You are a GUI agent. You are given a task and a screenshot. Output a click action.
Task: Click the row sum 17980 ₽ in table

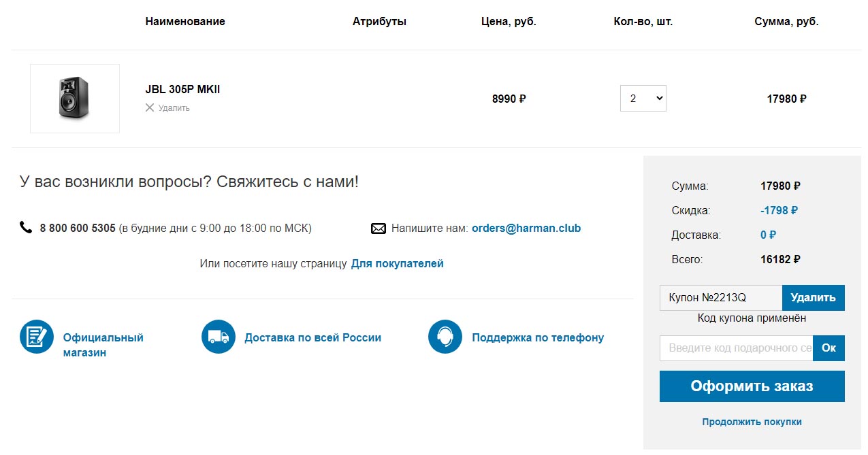click(787, 99)
